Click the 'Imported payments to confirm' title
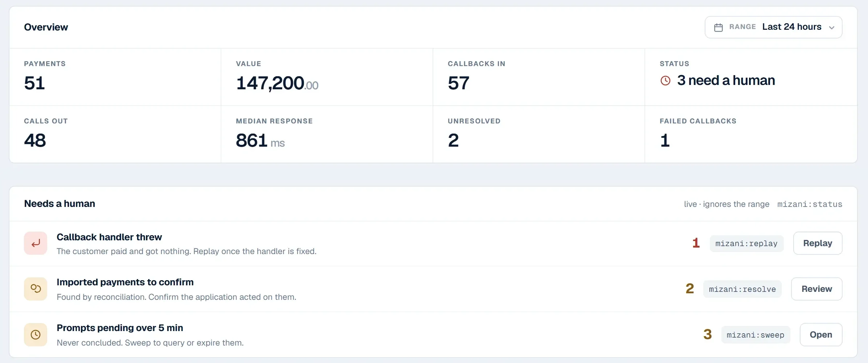Image resolution: width=868 pixels, height=363 pixels. [125, 282]
